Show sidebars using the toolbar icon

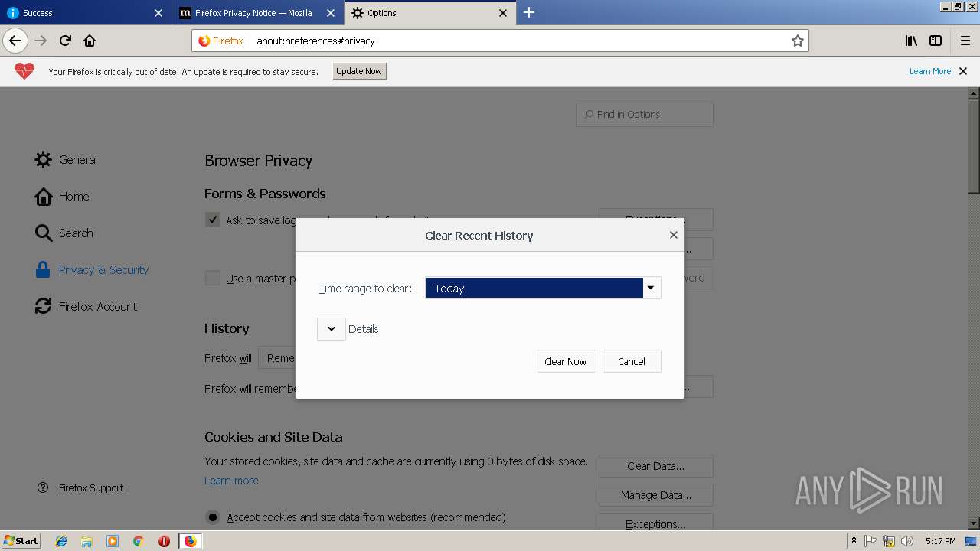click(936, 41)
